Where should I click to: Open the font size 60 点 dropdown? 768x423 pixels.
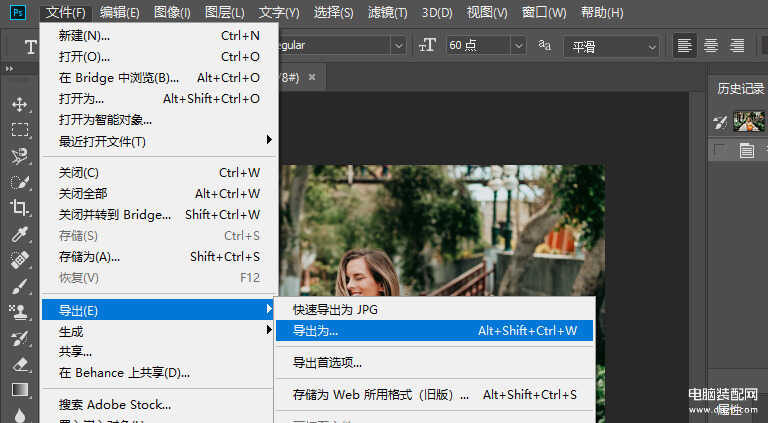pos(518,46)
